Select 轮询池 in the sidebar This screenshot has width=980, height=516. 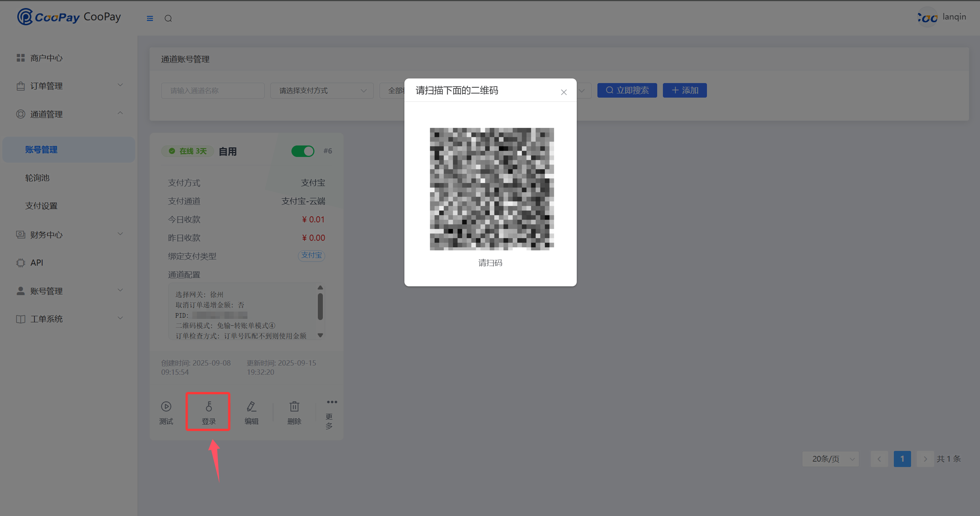point(37,178)
